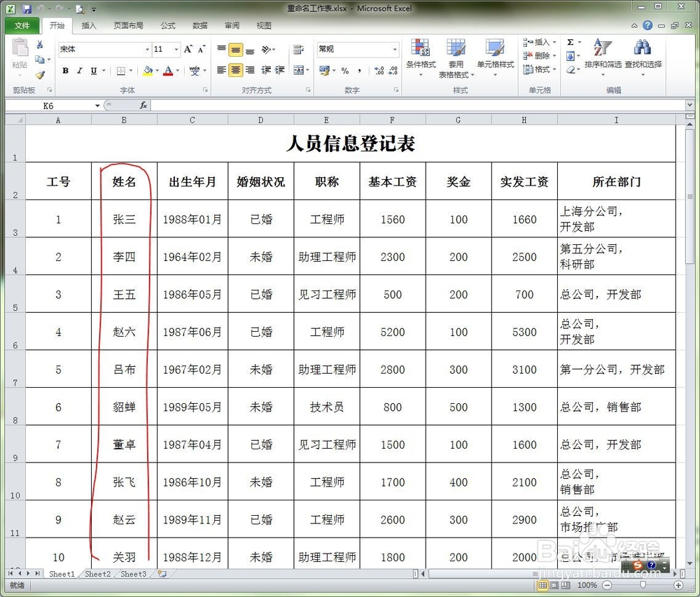Click the Clear eraser icon
Image resolution: width=700 pixels, height=597 pixels.
coord(570,69)
